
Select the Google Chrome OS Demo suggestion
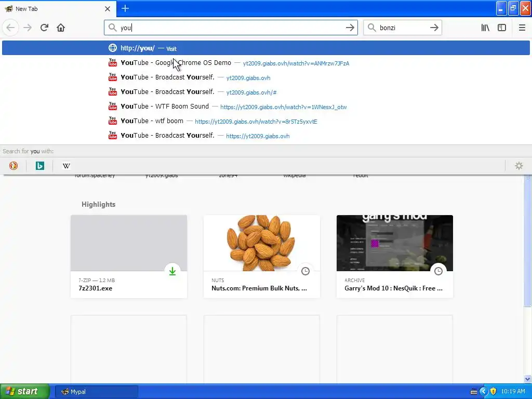tap(265, 63)
